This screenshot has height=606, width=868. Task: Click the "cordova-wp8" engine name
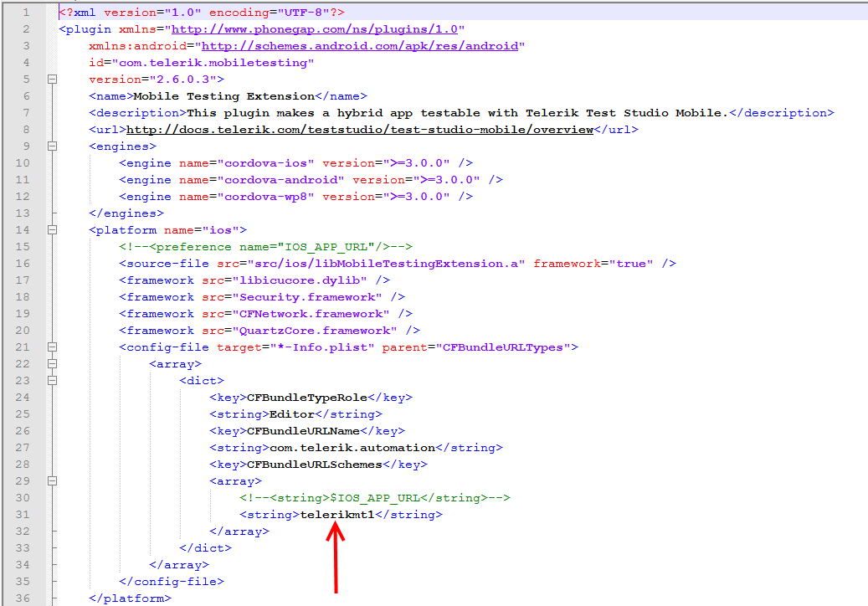pyautogui.click(x=265, y=197)
